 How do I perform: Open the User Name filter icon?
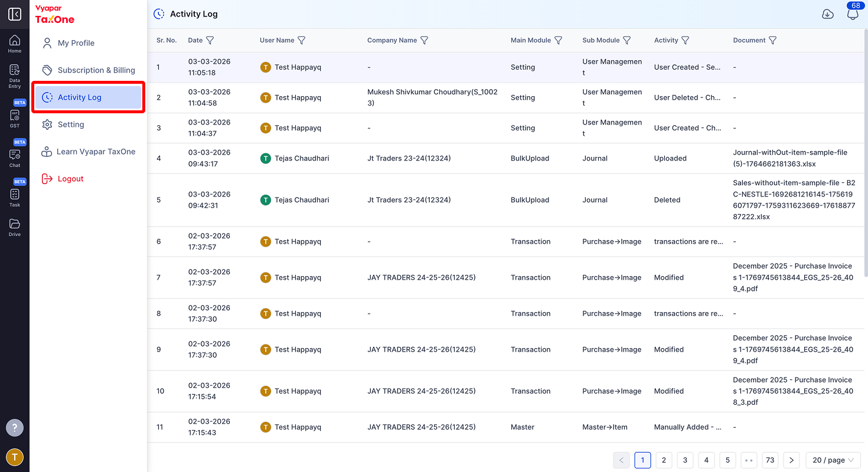click(x=301, y=40)
